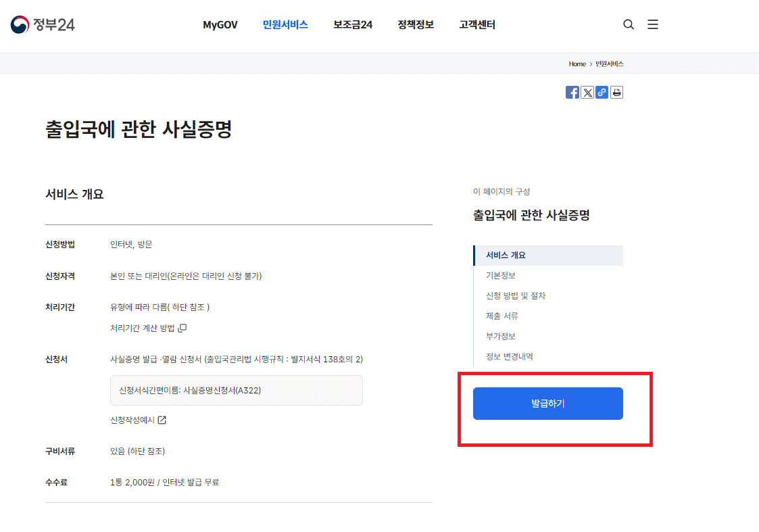
Task: Open the 정책정보 menu
Action: coord(415,24)
